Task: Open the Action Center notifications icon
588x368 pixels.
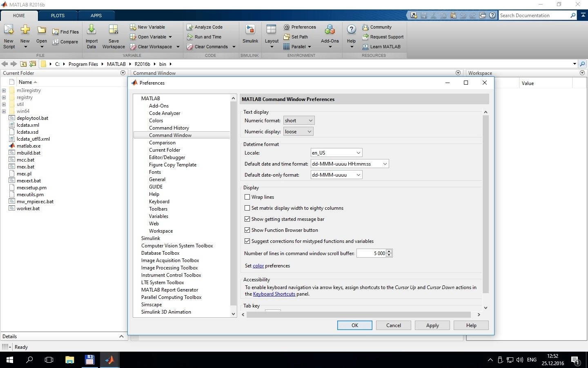Action: click(x=575, y=360)
